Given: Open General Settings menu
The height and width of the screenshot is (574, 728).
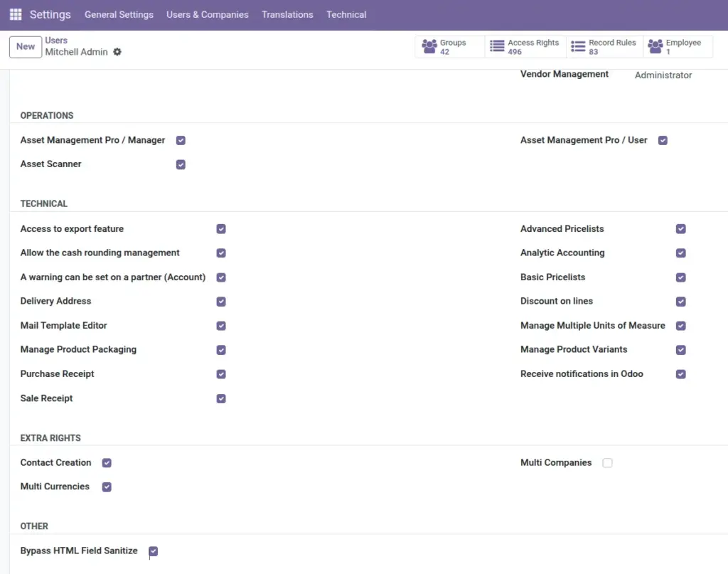Looking at the screenshot, I should [119, 14].
